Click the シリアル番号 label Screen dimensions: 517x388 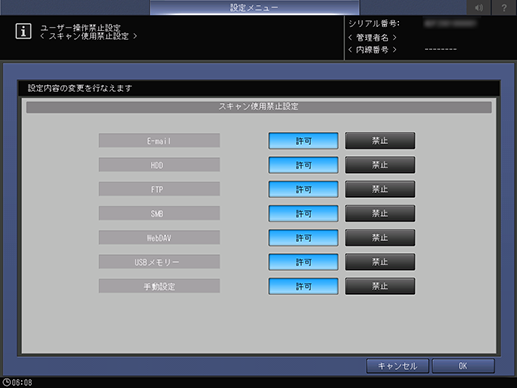coord(374,24)
